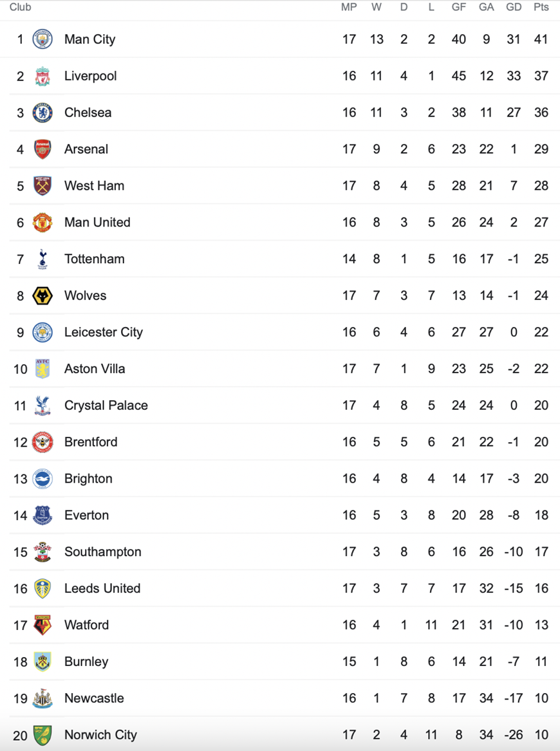Select the Tottenham cockerel crest
Screen dimensions: 560x751
[42, 259]
